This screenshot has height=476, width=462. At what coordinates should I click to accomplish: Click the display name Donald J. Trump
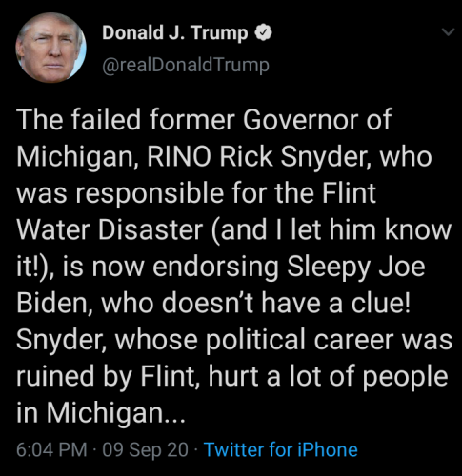pyautogui.click(x=175, y=33)
